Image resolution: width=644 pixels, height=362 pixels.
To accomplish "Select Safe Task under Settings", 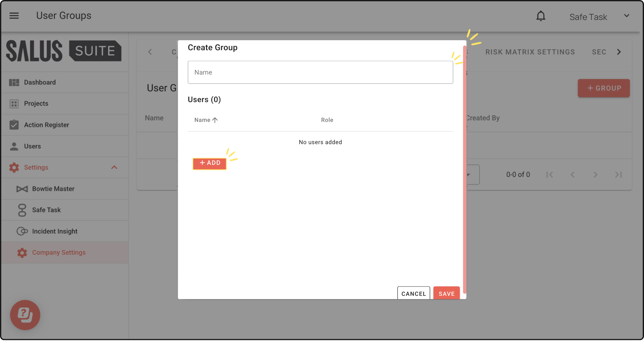I will [46, 210].
